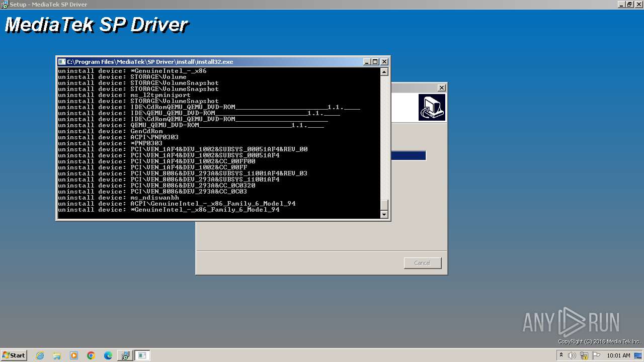Launch Internet Explorer from taskbar

coord(40,355)
